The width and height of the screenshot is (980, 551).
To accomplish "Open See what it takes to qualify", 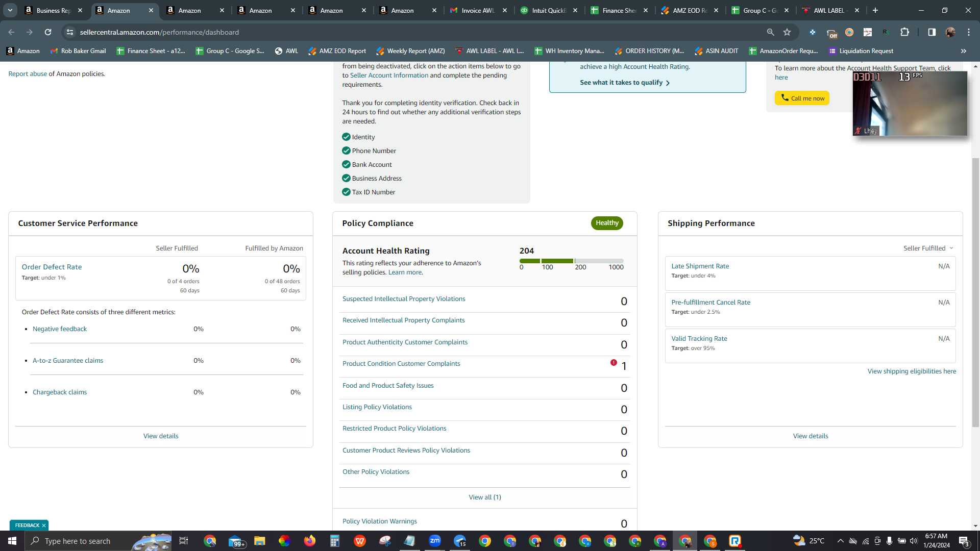I will (624, 83).
